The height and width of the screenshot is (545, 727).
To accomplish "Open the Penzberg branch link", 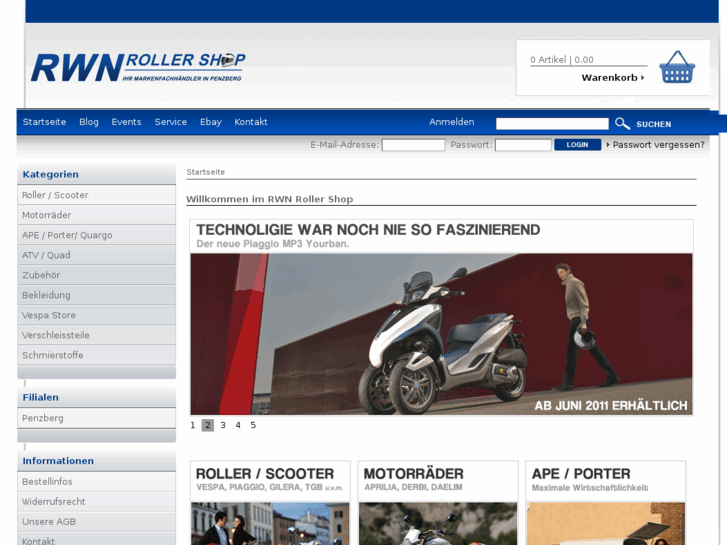I will click(96, 418).
